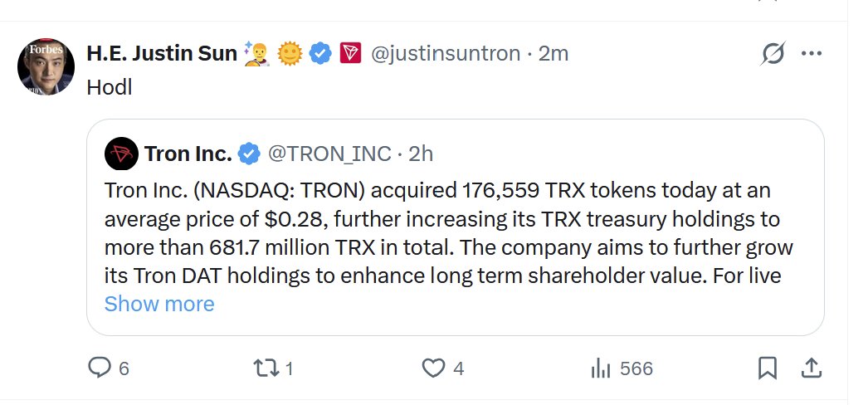This screenshot has height=405, width=868.
Task: Click the share tweet icon
Action: (811, 368)
